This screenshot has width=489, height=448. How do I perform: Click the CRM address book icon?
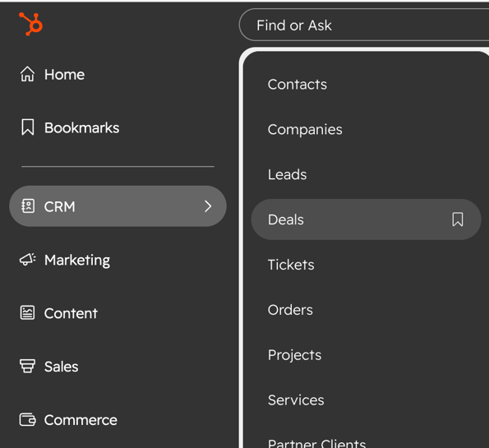(28, 206)
